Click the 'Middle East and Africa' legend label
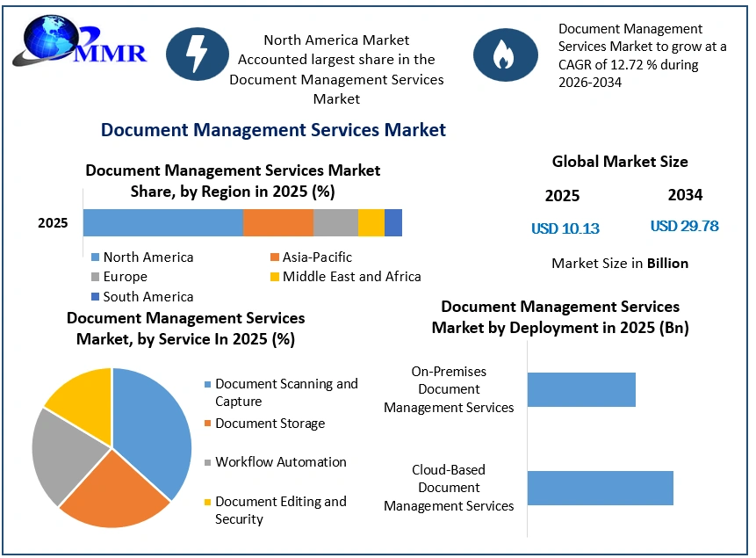Viewport: 756px width, 558px height. click(x=352, y=277)
